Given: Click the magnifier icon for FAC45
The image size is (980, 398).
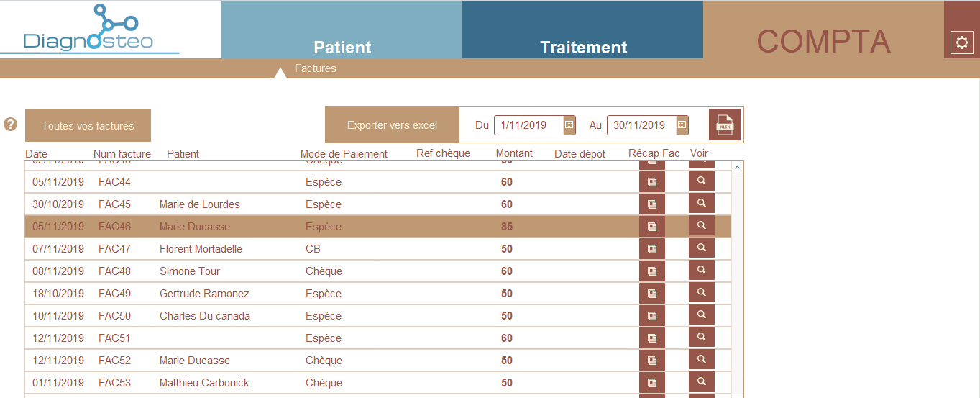Looking at the screenshot, I should tap(702, 204).
